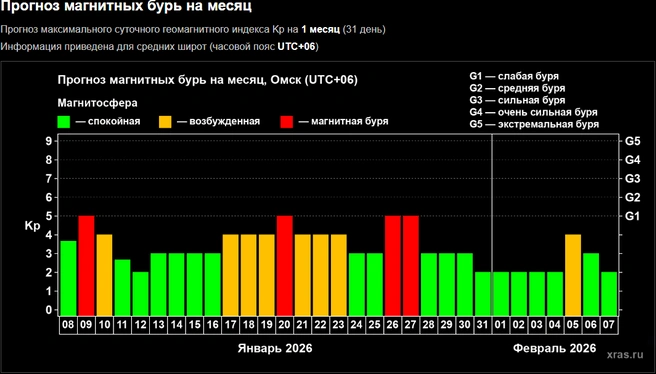656x374 pixels.
Task: Click the green bar for January 31
Action: (483, 294)
